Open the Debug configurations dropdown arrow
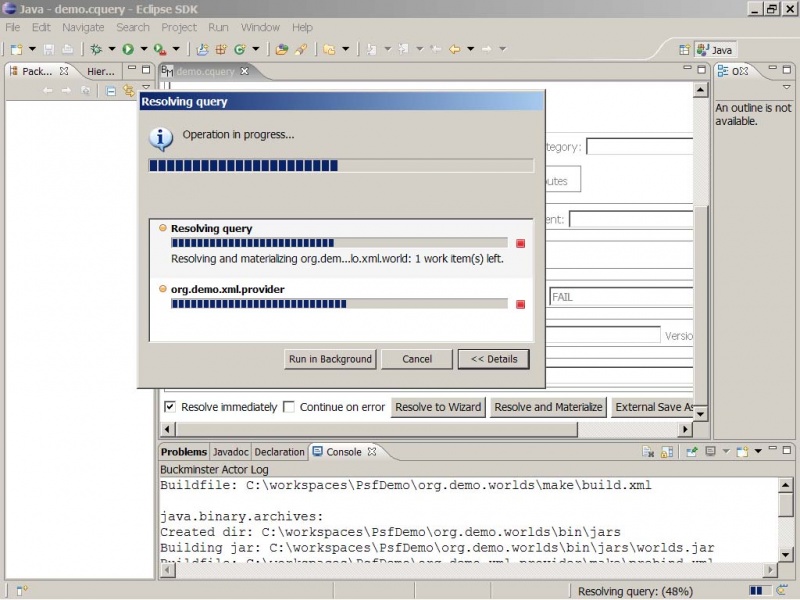The height and width of the screenshot is (600, 800). 112,49
